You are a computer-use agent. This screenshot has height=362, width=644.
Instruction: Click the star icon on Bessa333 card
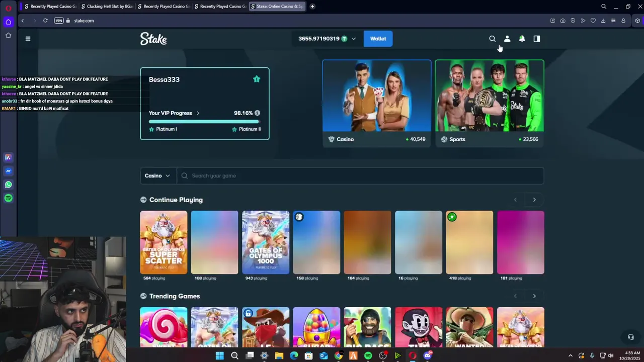[257, 79]
